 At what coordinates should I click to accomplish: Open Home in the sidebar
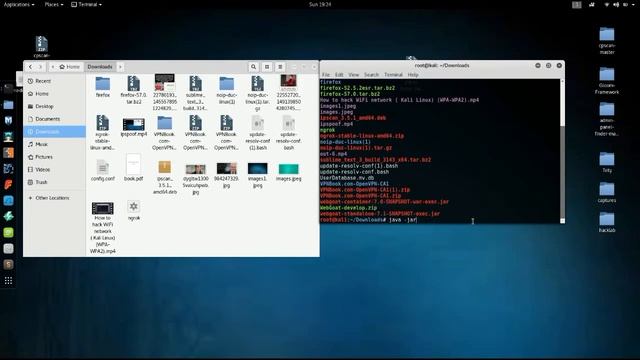point(54,93)
